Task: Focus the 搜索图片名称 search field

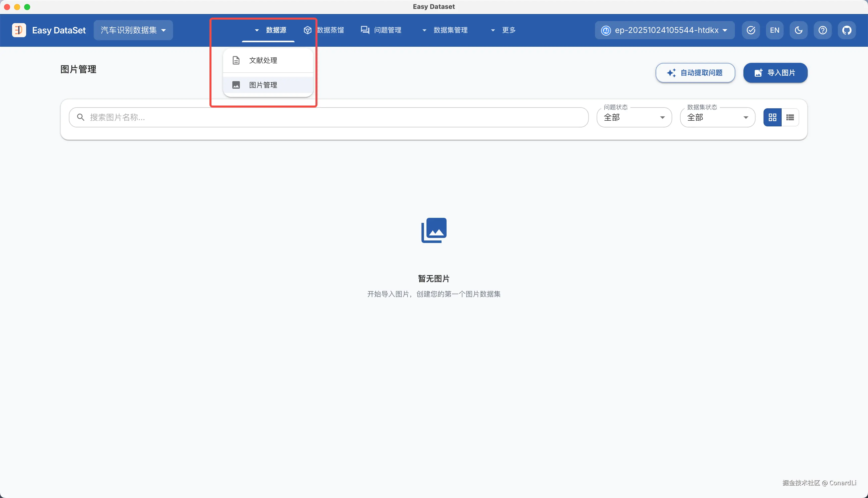Action: pos(335,117)
